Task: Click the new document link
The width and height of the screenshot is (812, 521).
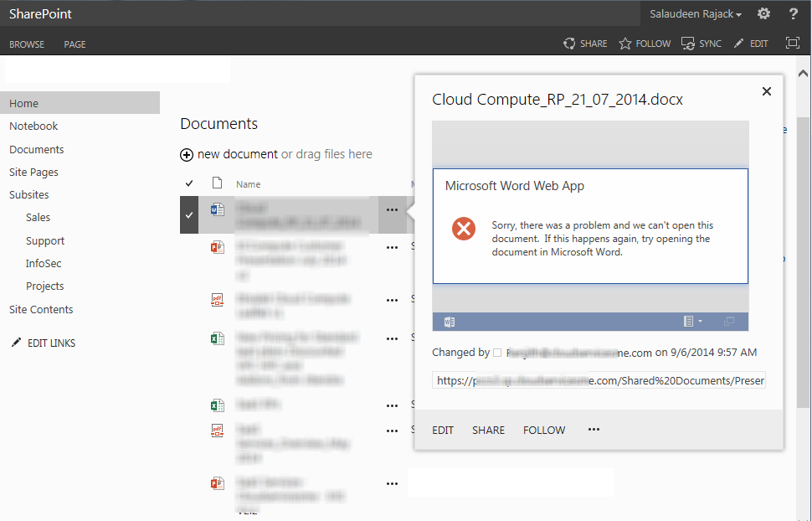Action: click(x=237, y=154)
